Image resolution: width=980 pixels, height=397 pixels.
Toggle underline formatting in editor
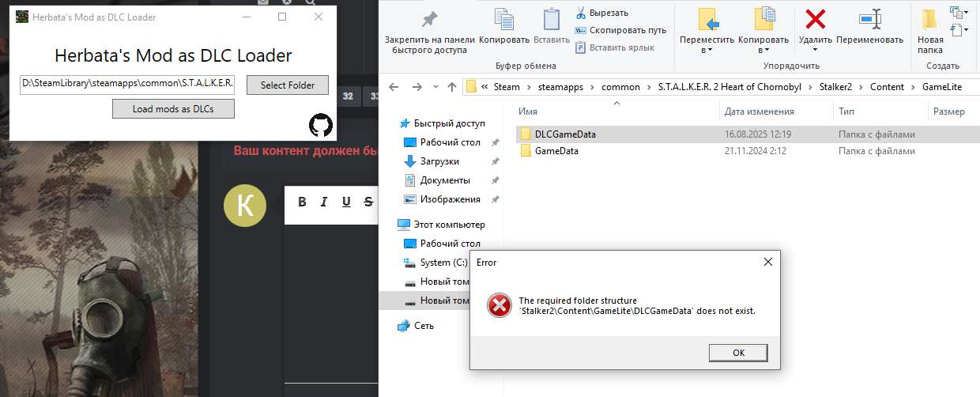(x=346, y=202)
